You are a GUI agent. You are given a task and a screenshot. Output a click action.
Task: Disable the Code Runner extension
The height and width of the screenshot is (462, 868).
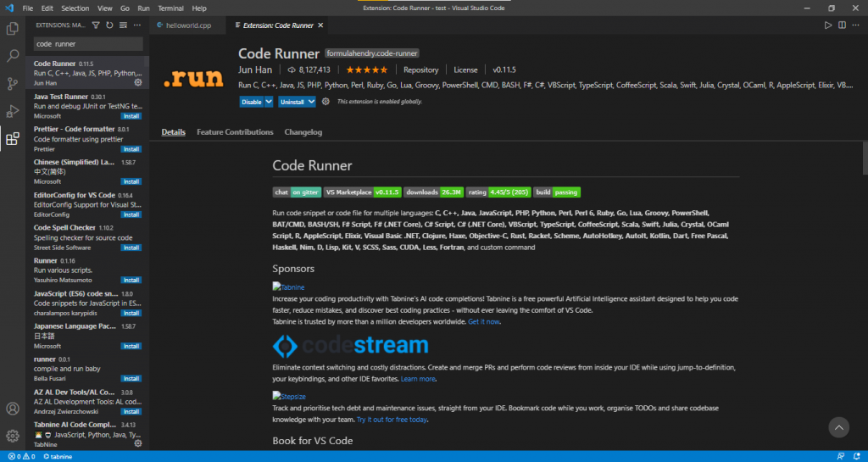251,102
